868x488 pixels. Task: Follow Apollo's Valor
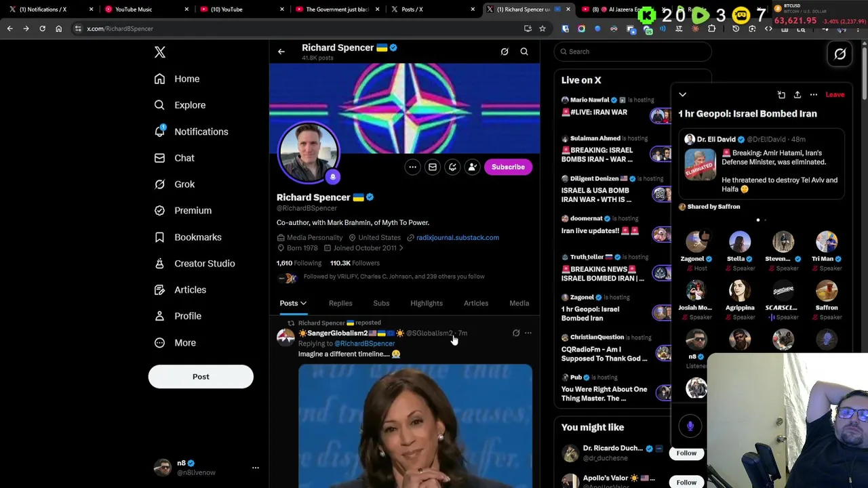[686, 482]
